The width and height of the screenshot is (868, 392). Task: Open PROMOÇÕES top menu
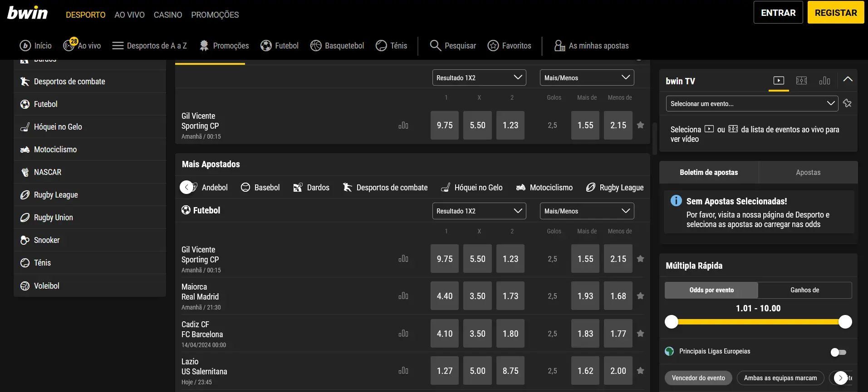(x=215, y=15)
